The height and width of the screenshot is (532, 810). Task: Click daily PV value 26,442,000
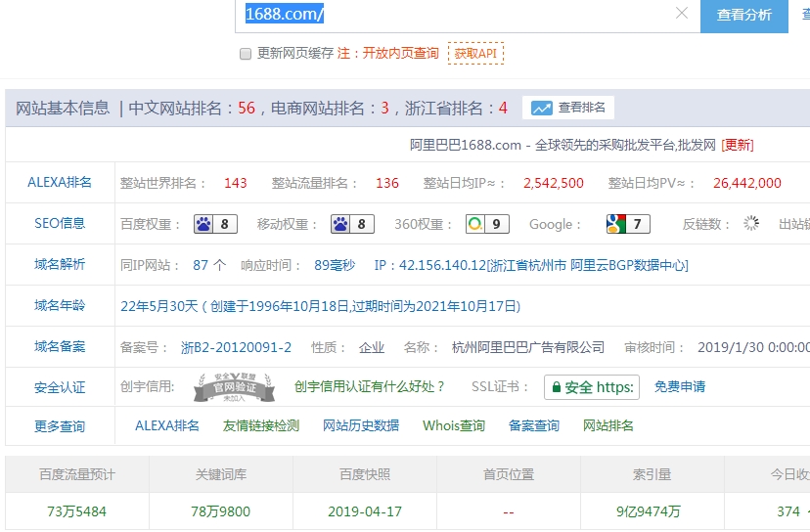747,183
